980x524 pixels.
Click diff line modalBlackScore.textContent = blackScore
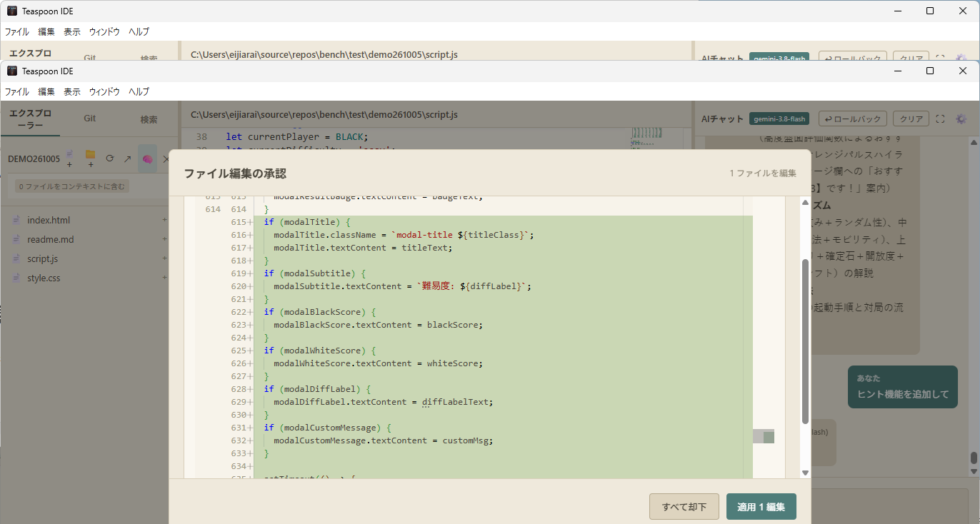[x=378, y=325]
